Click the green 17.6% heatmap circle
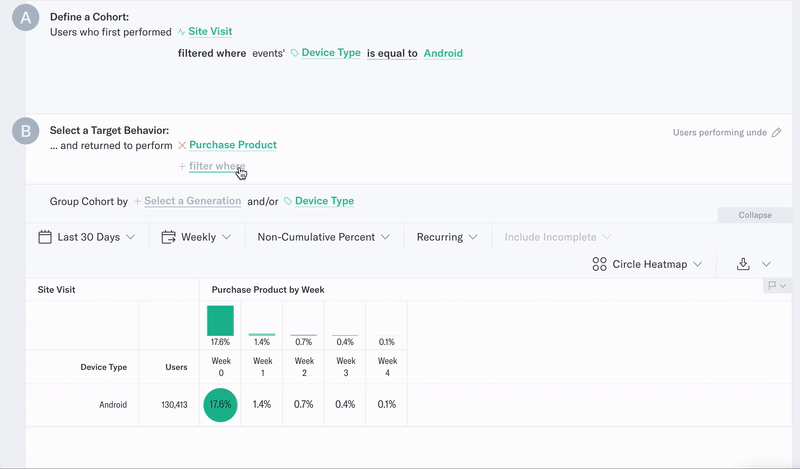Image resolution: width=800 pixels, height=469 pixels. point(220,405)
